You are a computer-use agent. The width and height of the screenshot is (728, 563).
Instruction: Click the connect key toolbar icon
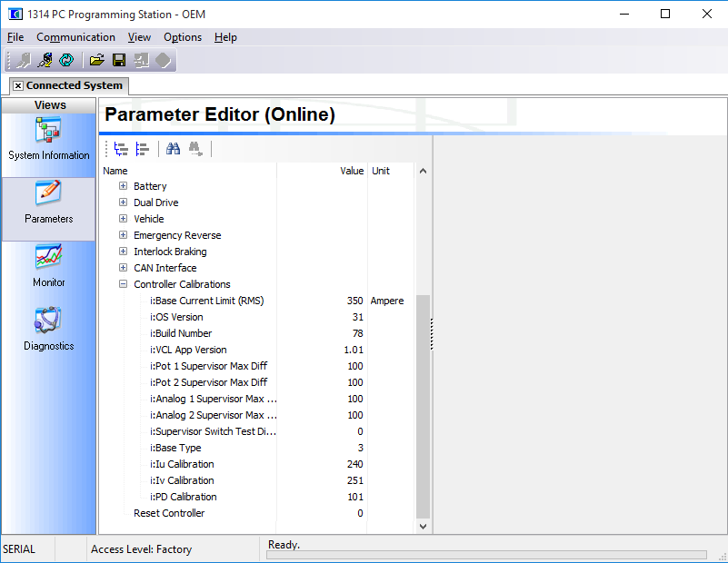[23, 60]
